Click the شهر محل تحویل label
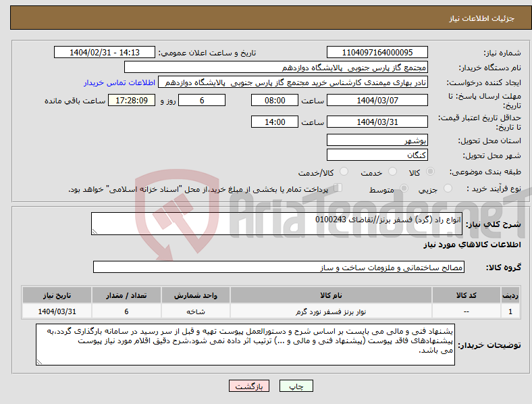 click(x=492, y=155)
